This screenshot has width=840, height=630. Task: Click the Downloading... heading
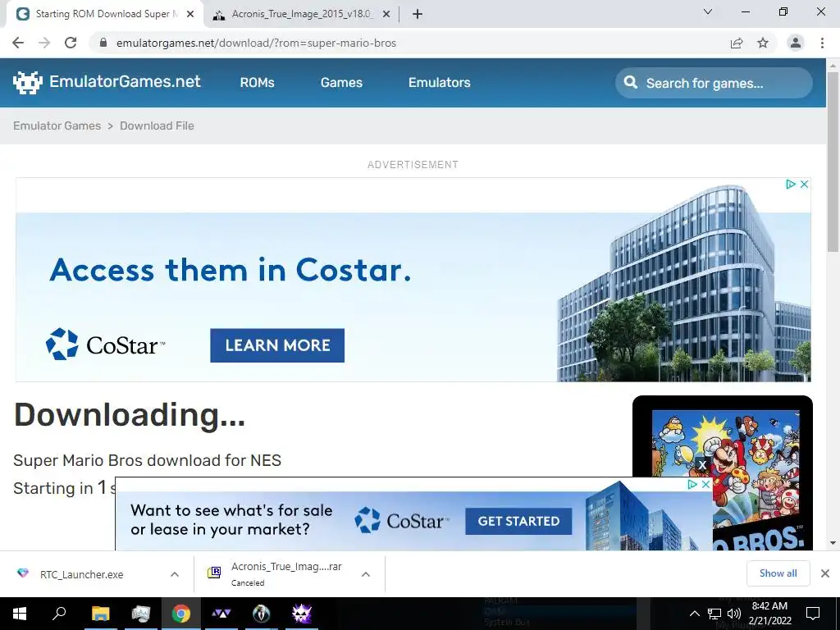coord(129,414)
